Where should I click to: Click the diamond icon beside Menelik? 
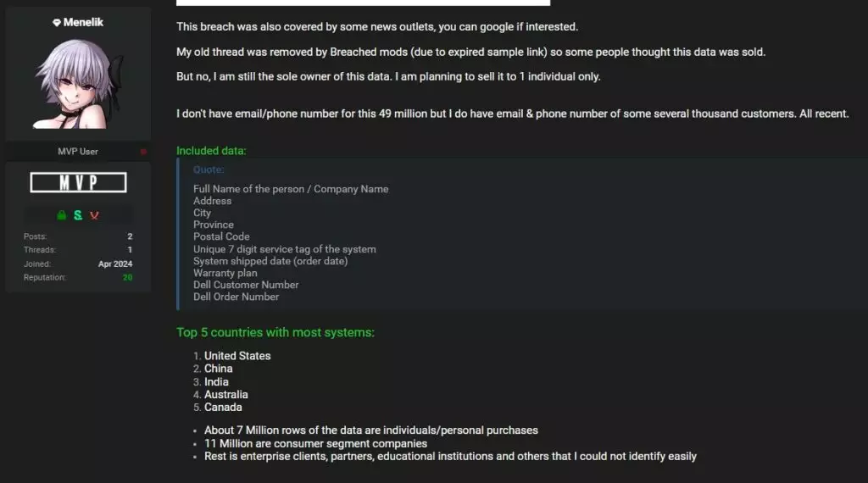[57, 23]
